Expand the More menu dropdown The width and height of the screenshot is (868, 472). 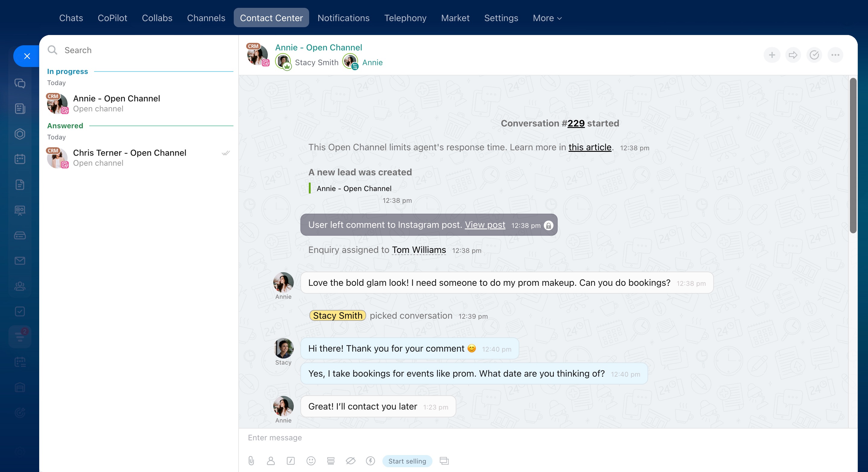[547, 18]
